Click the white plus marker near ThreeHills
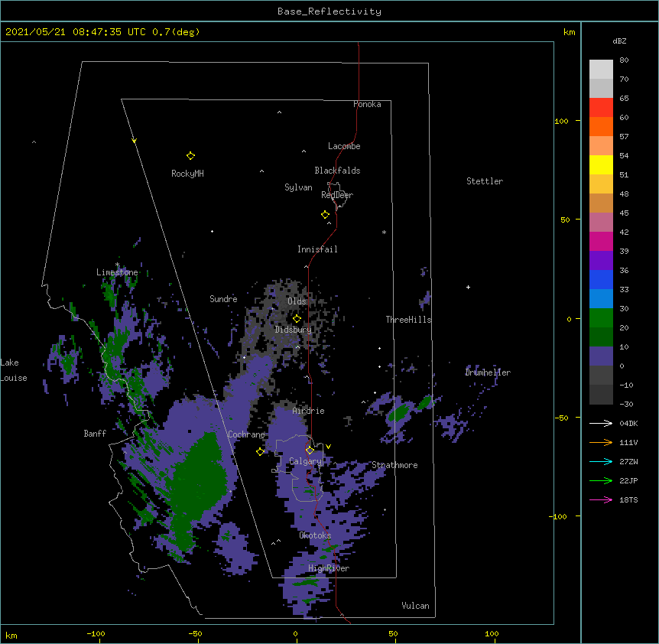Image resolution: width=659 pixels, height=644 pixels. [x=468, y=287]
